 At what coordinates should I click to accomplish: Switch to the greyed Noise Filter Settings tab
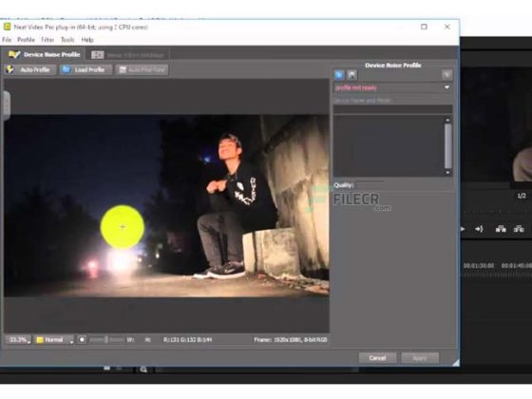coord(128,55)
